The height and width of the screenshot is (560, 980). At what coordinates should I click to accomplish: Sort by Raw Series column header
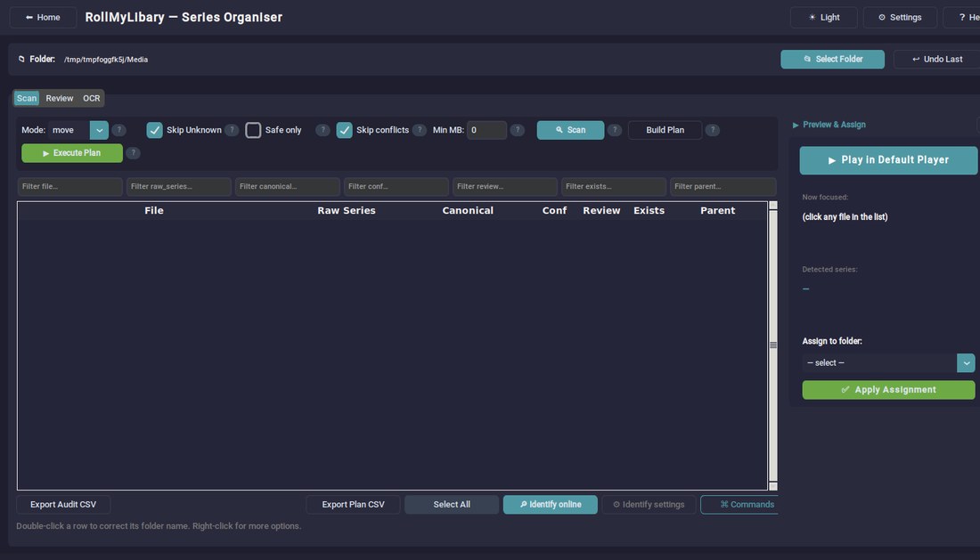point(347,211)
